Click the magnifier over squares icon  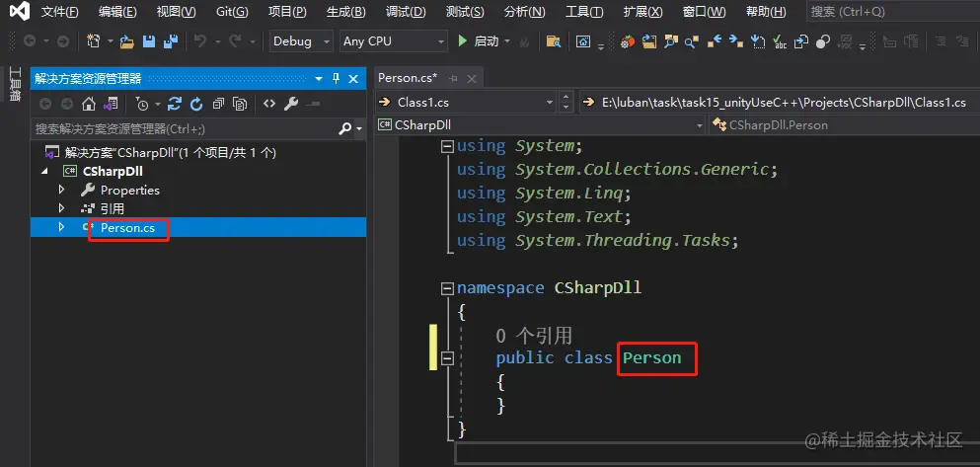pos(671,41)
